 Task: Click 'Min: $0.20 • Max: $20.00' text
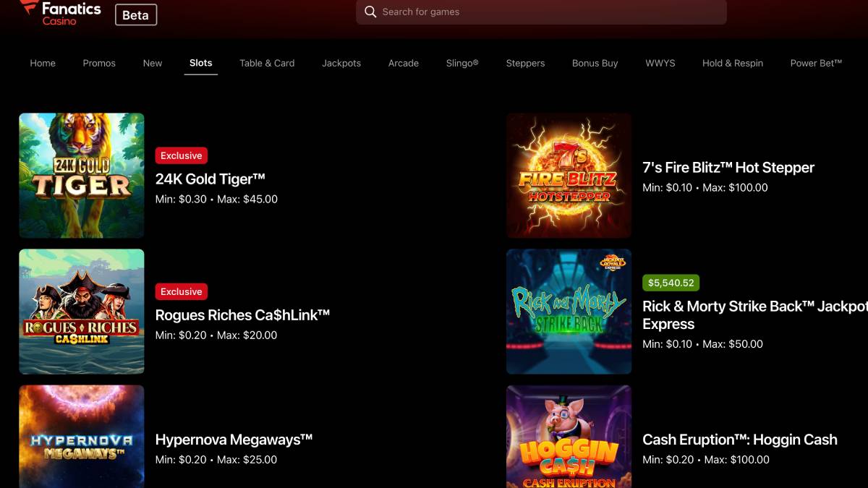tap(216, 335)
